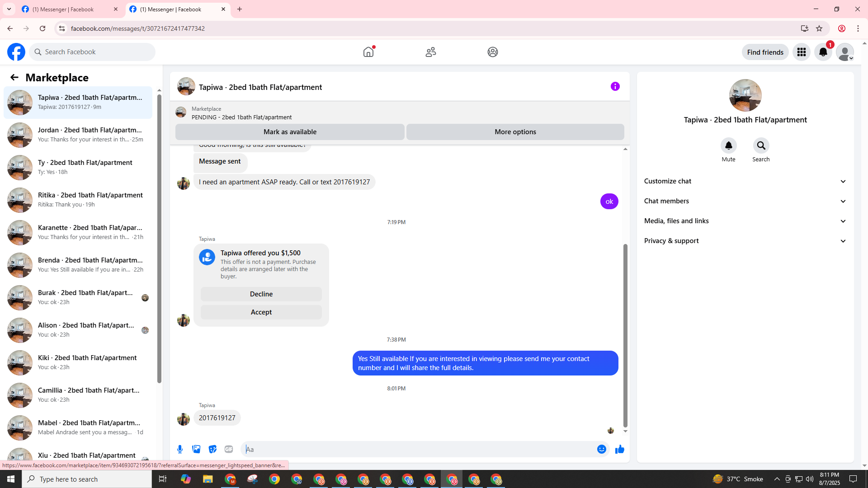The width and height of the screenshot is (868, 488).
Task: Expand Customize chat section
Action: 745,181
